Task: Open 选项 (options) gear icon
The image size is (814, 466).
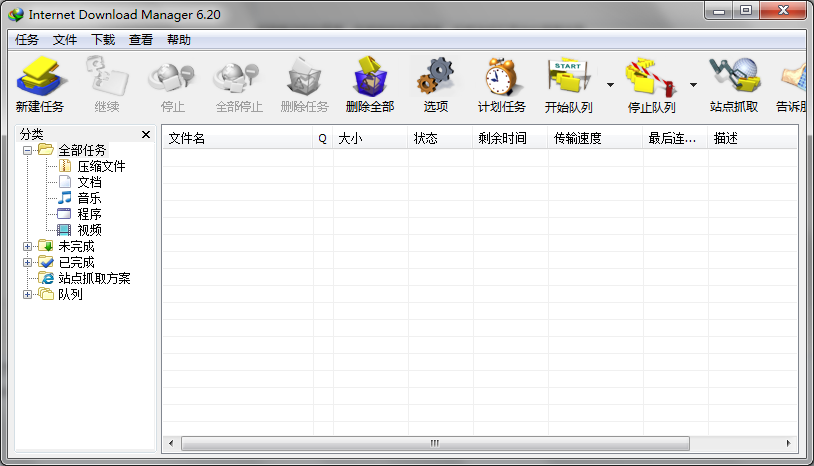Action: coord(436,77)
